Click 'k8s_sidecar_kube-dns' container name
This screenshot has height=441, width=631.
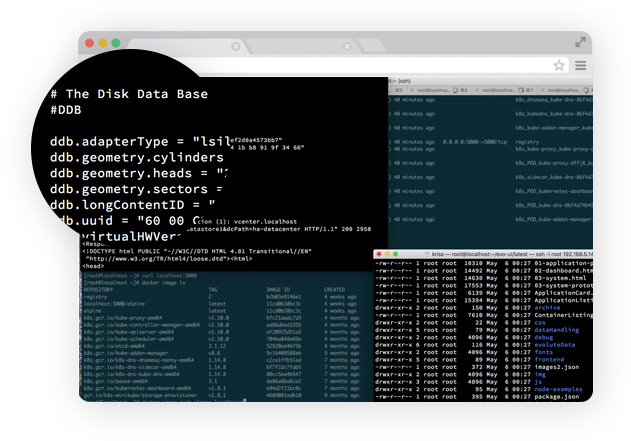coord(554,177)
